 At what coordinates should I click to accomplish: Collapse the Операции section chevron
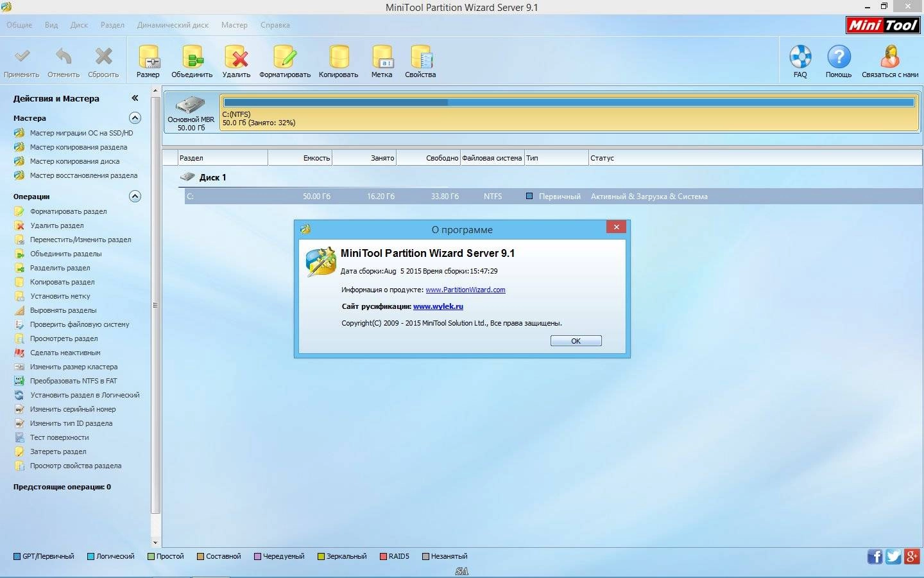[135, 196]
